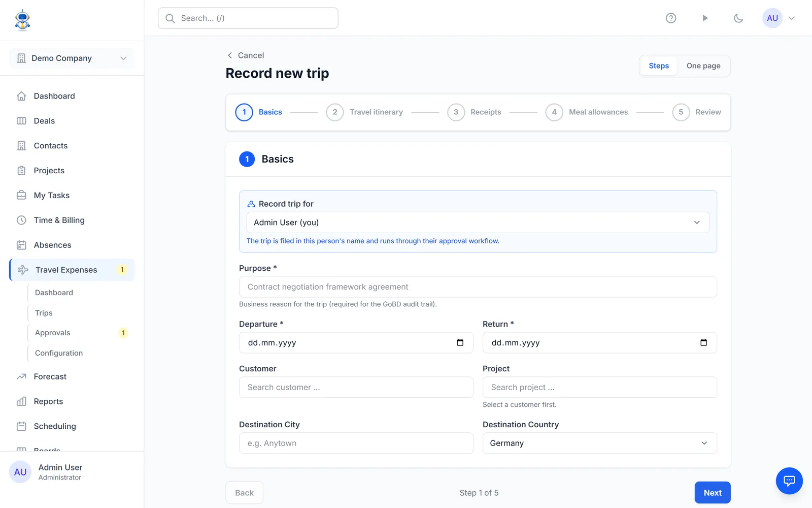Click the Forecast trend arrow icon

pos(21,377)
